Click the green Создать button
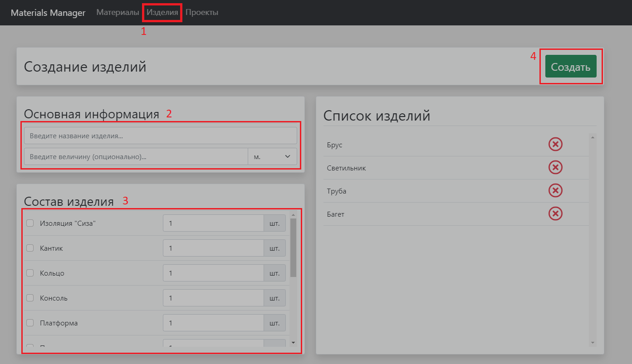 click(x=571, y=67)
